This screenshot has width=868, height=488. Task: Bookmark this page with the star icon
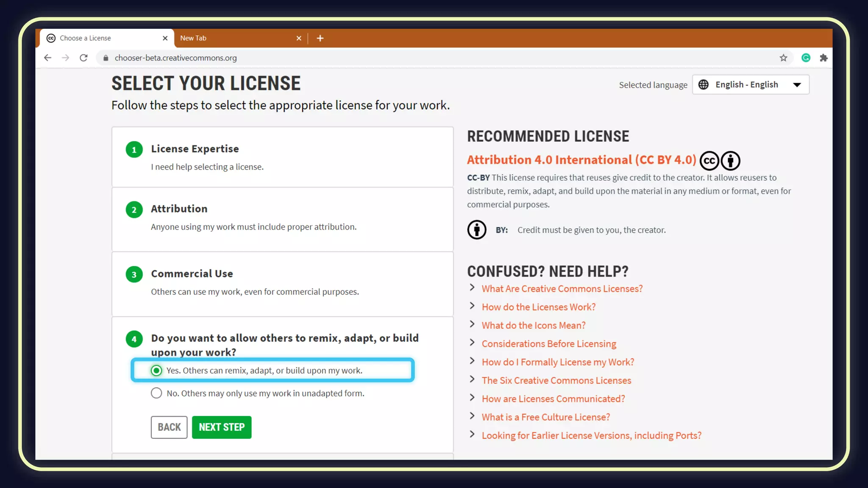point(783,58)
